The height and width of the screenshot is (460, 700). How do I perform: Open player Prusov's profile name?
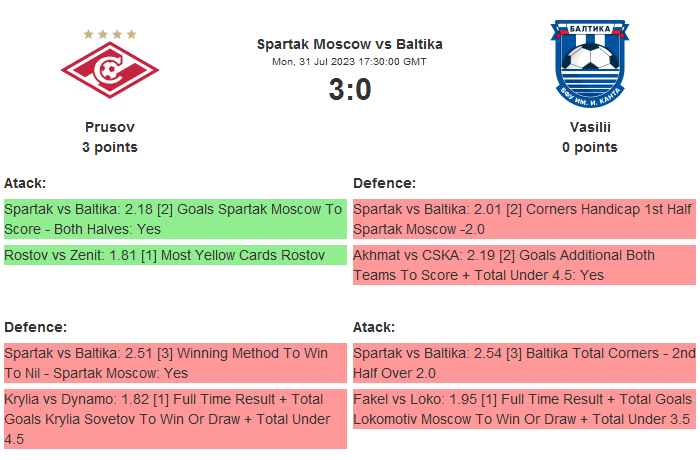tap(110, 127)
